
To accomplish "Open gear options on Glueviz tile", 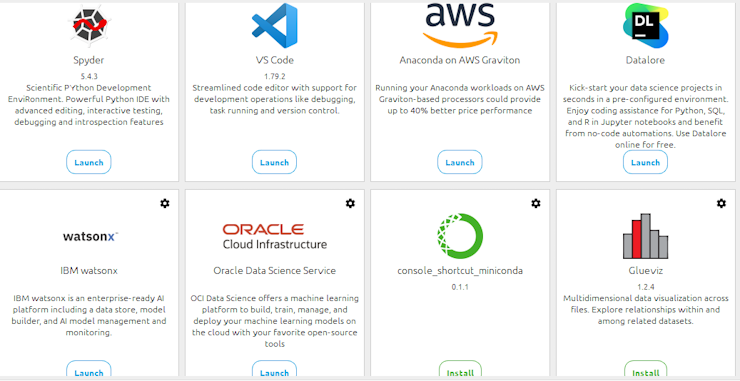I will [x=721, y=203].
